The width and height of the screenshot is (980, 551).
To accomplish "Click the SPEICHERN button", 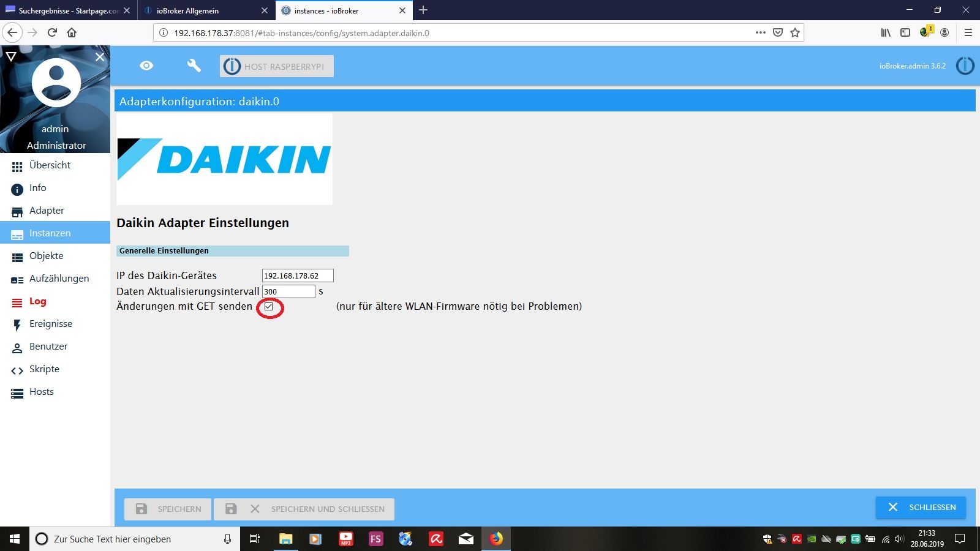I will tap(168, 509).
